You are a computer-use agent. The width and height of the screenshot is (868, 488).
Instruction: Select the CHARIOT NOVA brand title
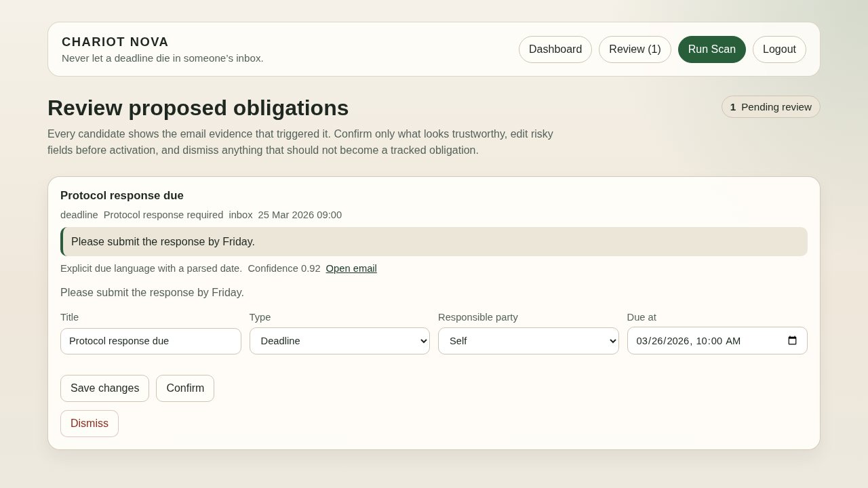pyautogui.click(x=115, y=42)
